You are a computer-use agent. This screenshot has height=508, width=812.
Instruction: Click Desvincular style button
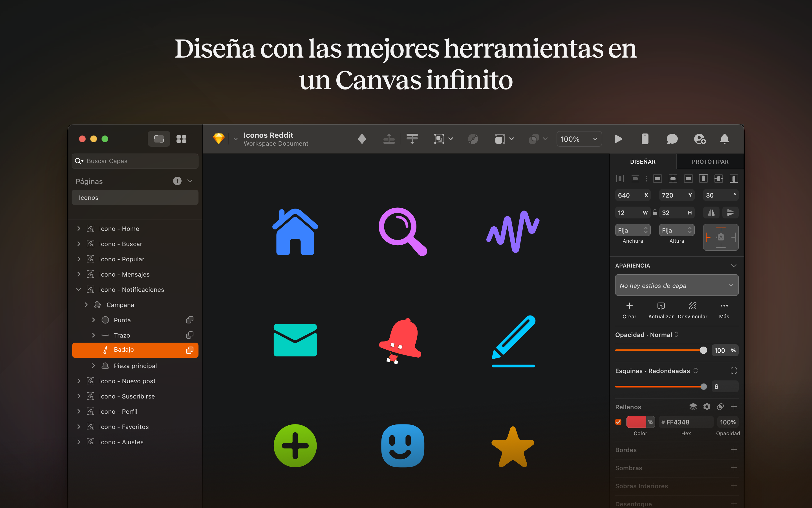tap(692, 310)
